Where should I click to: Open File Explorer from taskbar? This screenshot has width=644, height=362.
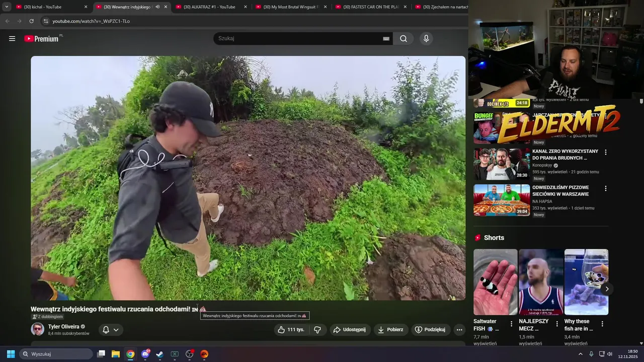[x=116, y=354]
